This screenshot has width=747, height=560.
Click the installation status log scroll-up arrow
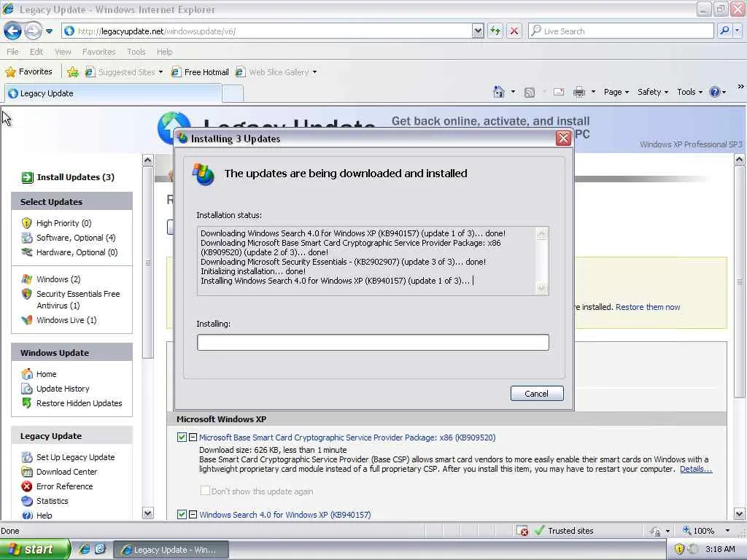541,234
